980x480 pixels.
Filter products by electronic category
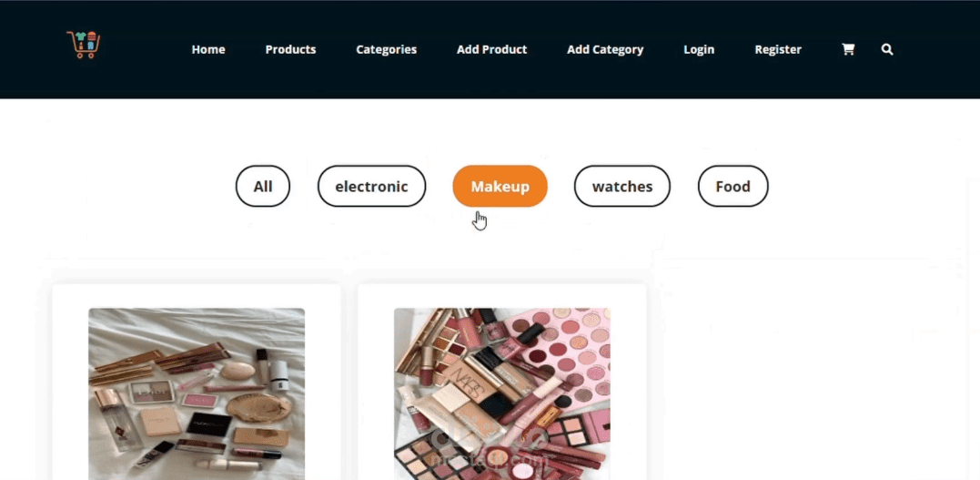[371, 186]
